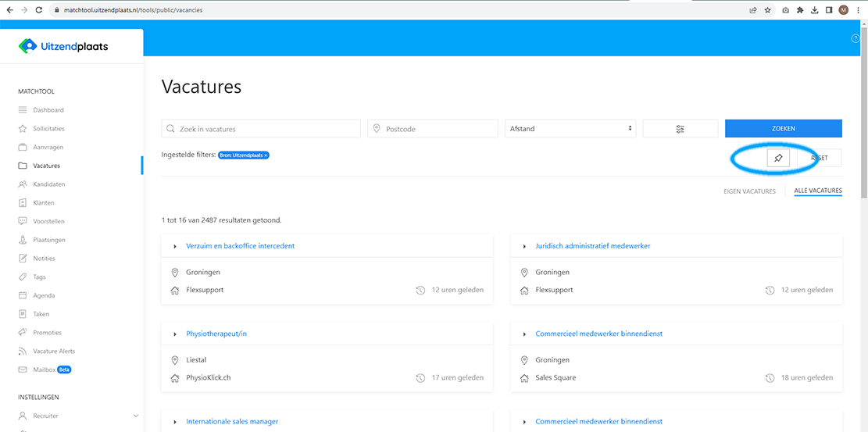The width and height of the screenshot is (868, 432).
Task: Click the Zoek in vacatures search field
Action: [x=266, y=129]
